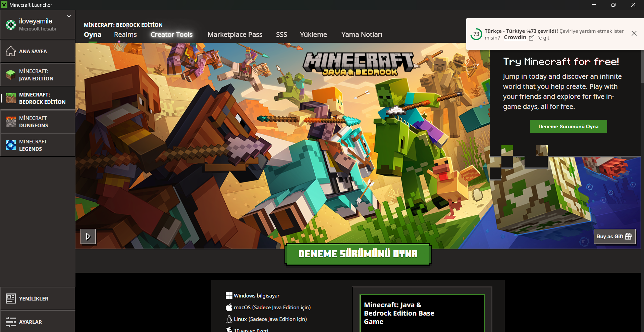Viewport: 644px width, 332px height.
Task: Open the SSS tab
Action: pyautogui.click(x=281, y=35)
